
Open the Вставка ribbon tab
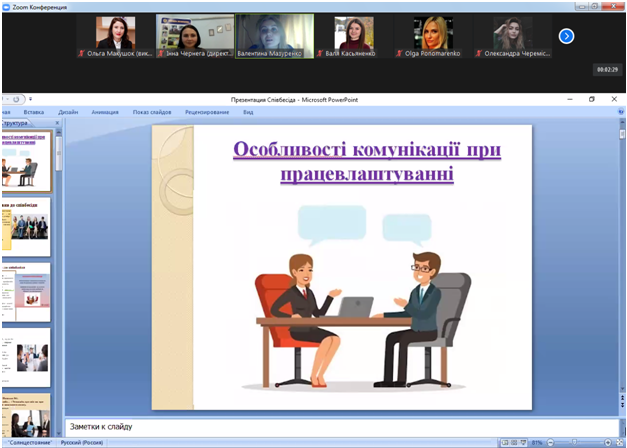click(34, 112)
